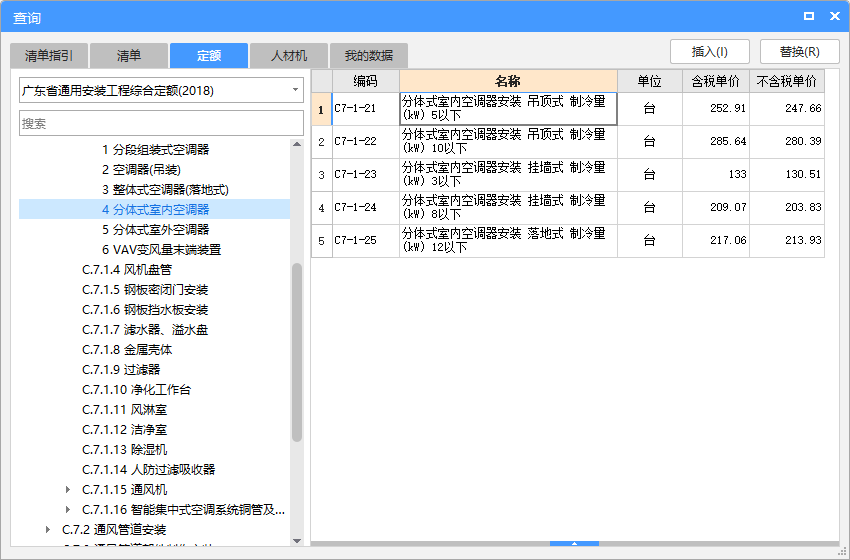The image size is (850, 560).
Task: Select row code C7-1-22
Action: point(355,141)
